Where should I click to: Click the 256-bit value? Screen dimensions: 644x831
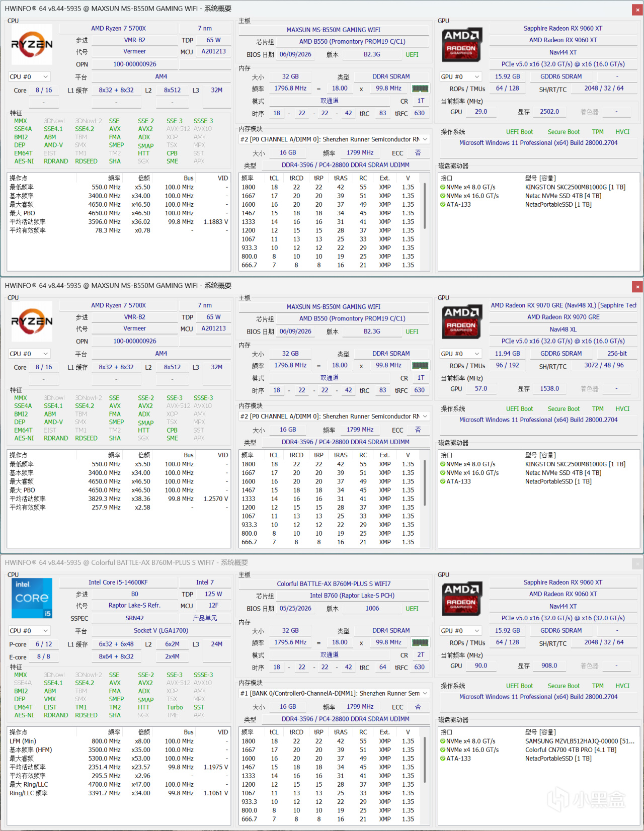point(617,354)
